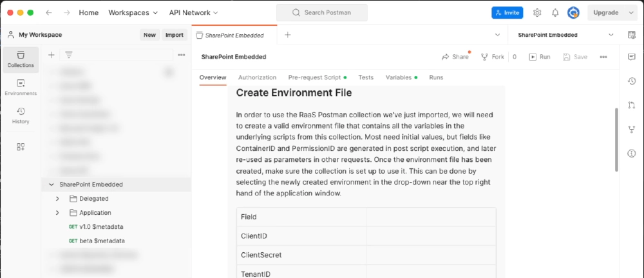Click the collections filter icon
The height and width of the screenshot is (278, 644).
click(x=69, y=55)
